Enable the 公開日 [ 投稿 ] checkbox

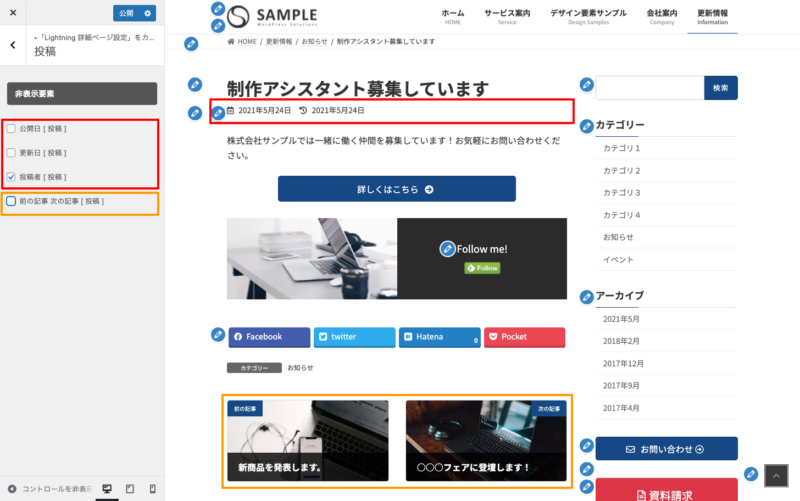click(11, 129)
